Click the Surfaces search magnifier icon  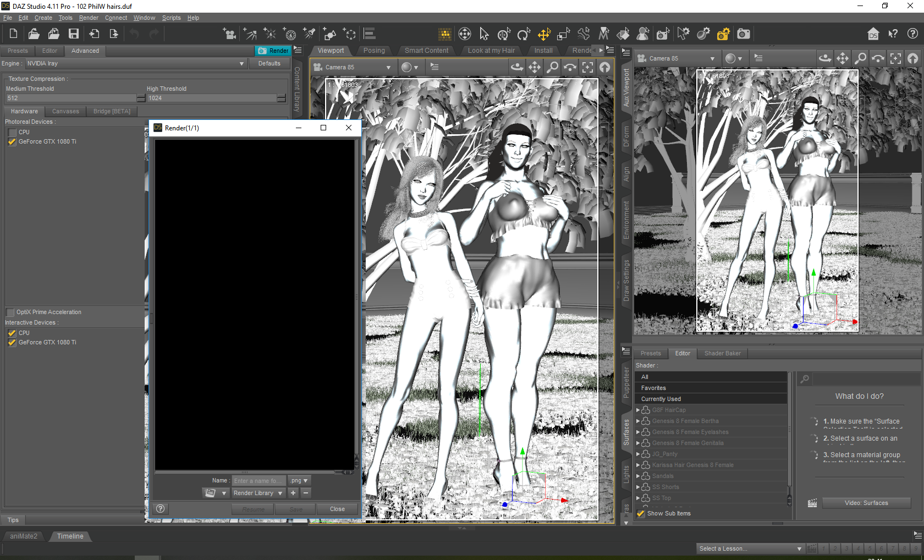(805, 379)
